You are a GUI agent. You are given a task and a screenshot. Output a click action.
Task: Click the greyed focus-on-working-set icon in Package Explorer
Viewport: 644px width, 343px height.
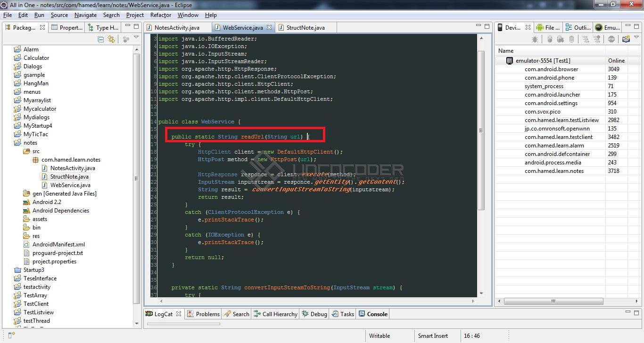[x=126, y=40]
